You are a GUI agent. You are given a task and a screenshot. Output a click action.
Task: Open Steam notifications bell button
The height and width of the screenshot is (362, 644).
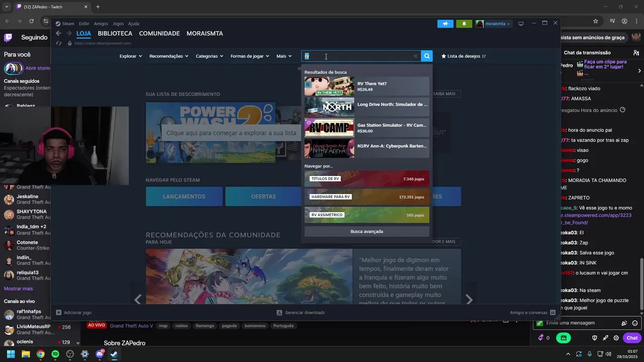coord(464,24)
